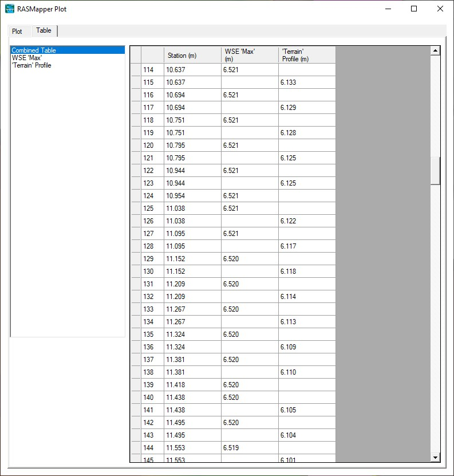This screenshot has height=476, width=454.
Task: Click terrain value 6.122
Action: pyautogui.click(x=307, y=221)
